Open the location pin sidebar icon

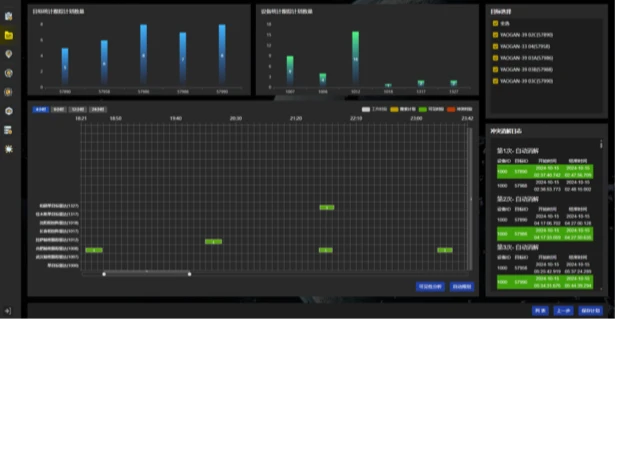tap(9, 54)
